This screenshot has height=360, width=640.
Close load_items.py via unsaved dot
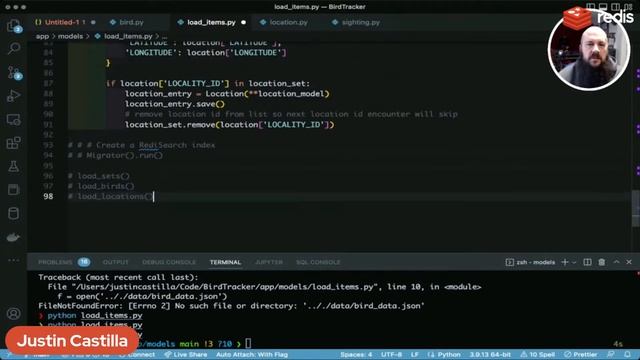click(244, 22)
